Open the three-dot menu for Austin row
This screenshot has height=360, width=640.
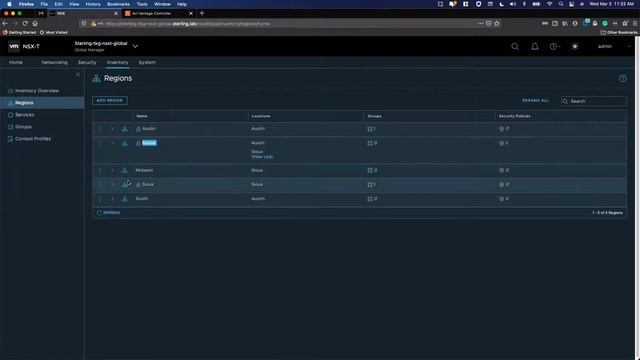(100, 129)
